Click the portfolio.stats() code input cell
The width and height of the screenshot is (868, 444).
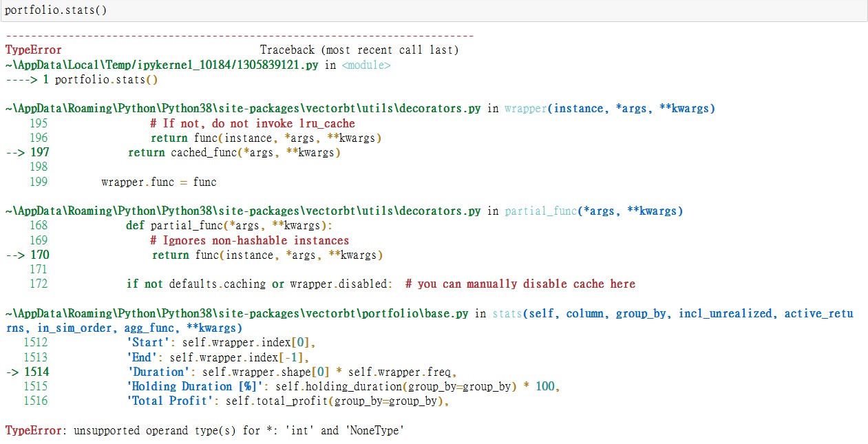click(434, 11)
